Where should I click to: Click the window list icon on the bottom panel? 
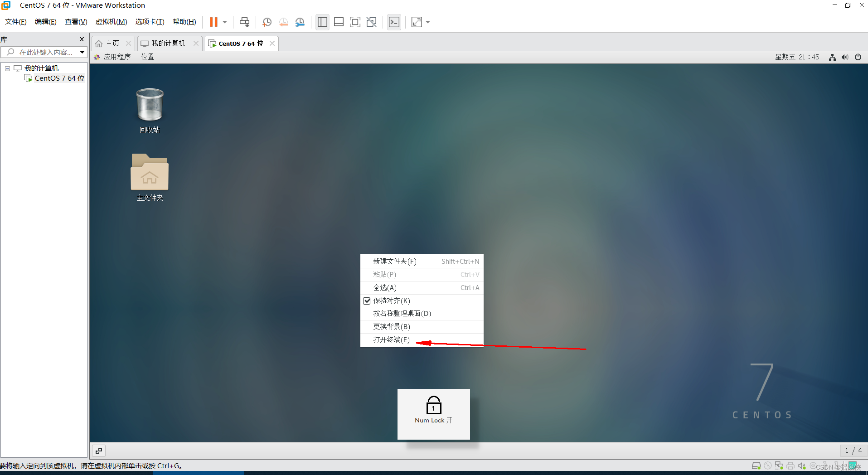pos(99,451)
